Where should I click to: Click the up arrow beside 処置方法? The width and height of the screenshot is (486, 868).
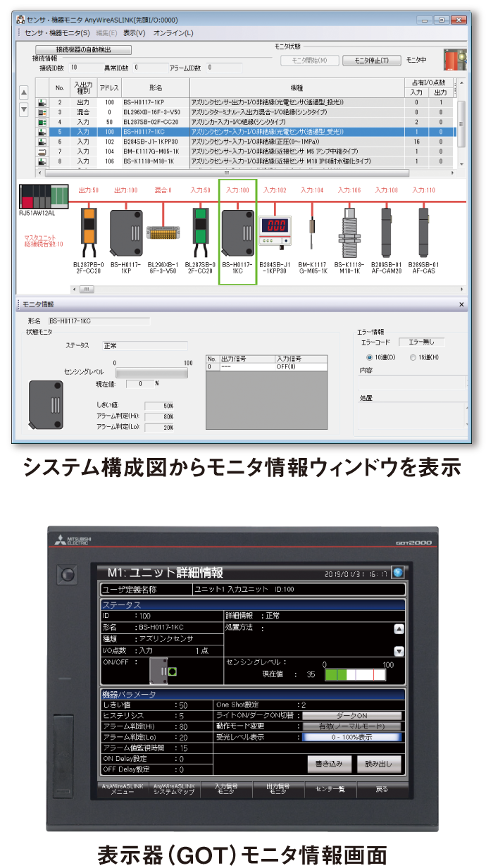pos(399,629)
